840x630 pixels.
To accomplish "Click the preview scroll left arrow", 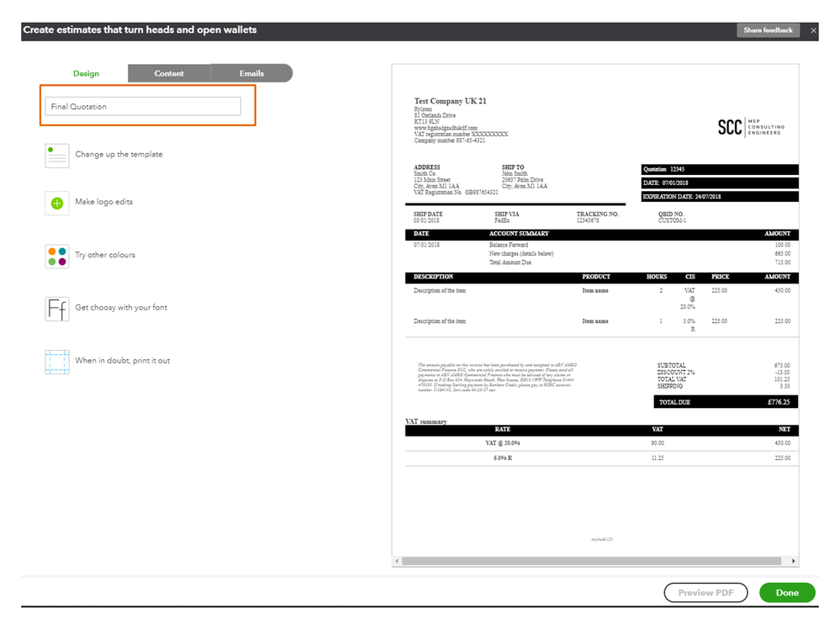I will click(397, 561).
